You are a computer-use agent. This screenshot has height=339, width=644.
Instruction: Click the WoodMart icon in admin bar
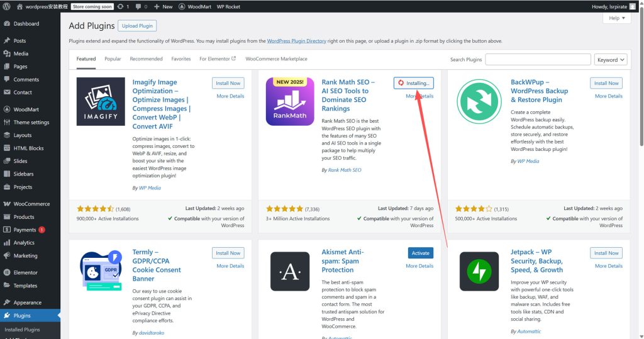(x=183, y=6)
